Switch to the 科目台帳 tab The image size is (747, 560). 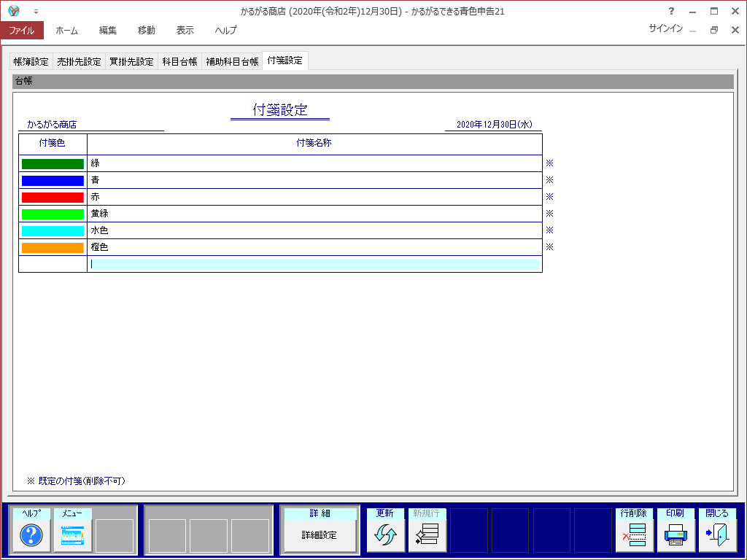(x=179, y=61)
